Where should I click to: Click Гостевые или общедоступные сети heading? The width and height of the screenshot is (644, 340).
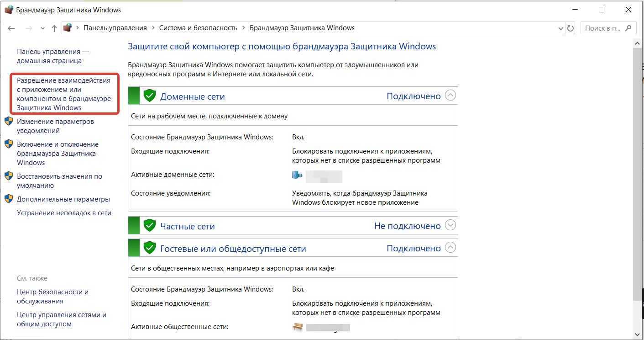(233, 249)
